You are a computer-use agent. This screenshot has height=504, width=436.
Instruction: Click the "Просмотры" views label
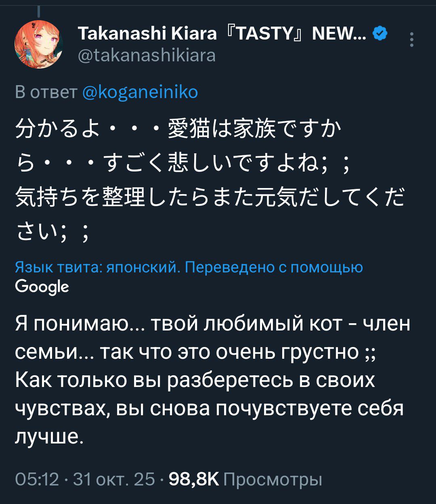point(272,479)
